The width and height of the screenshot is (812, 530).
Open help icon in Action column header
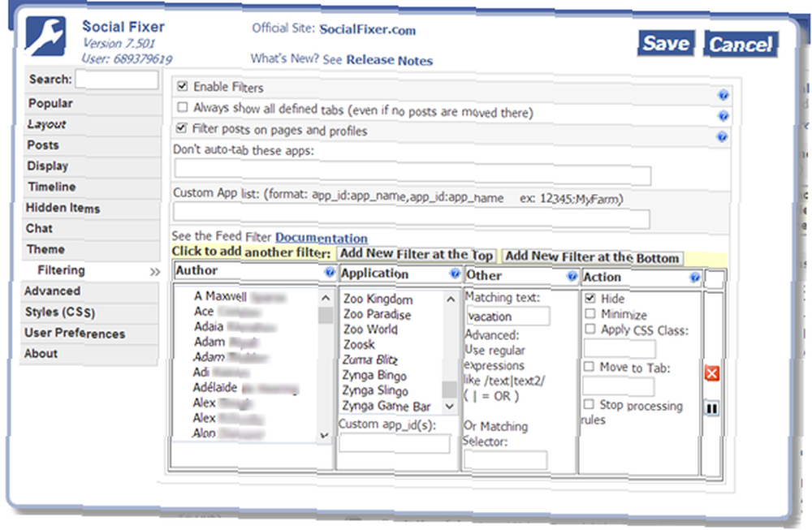(695, 278)
